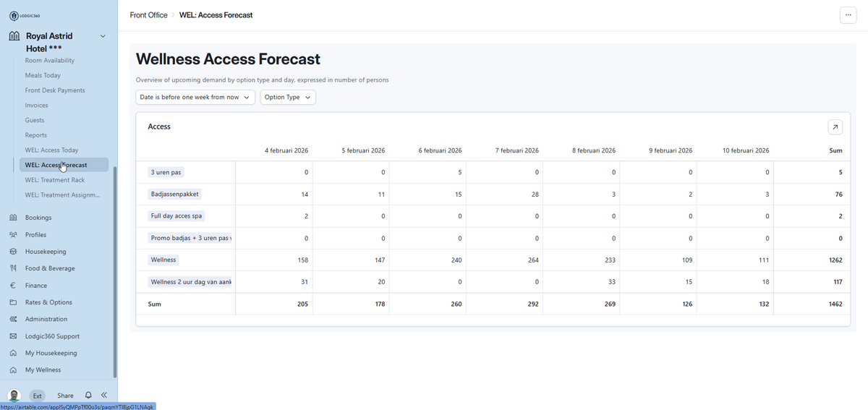Click the 10 februari 2026 column header
Viewport: 868px width, 410px height.
746,150
